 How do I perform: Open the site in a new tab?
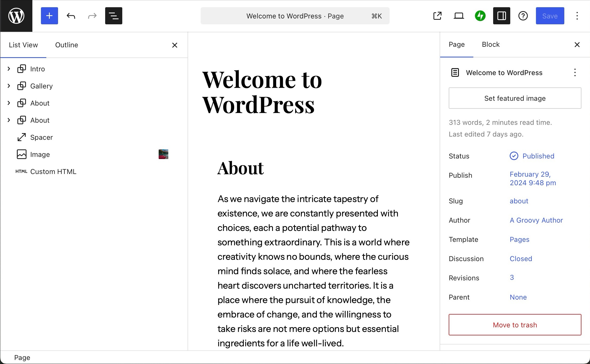click(437, 16)
